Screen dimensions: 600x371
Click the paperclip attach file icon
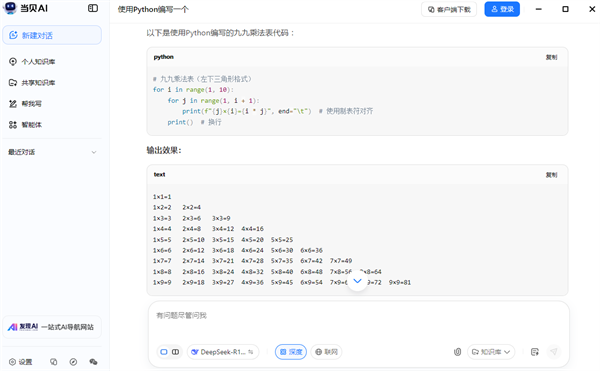[457, 352]
